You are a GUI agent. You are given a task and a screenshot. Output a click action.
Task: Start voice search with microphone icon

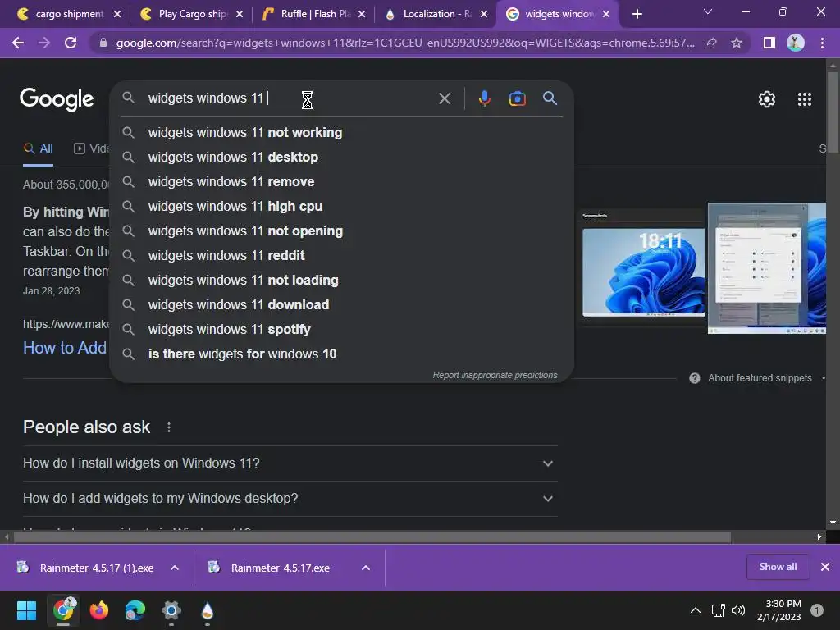pos(484,98)
